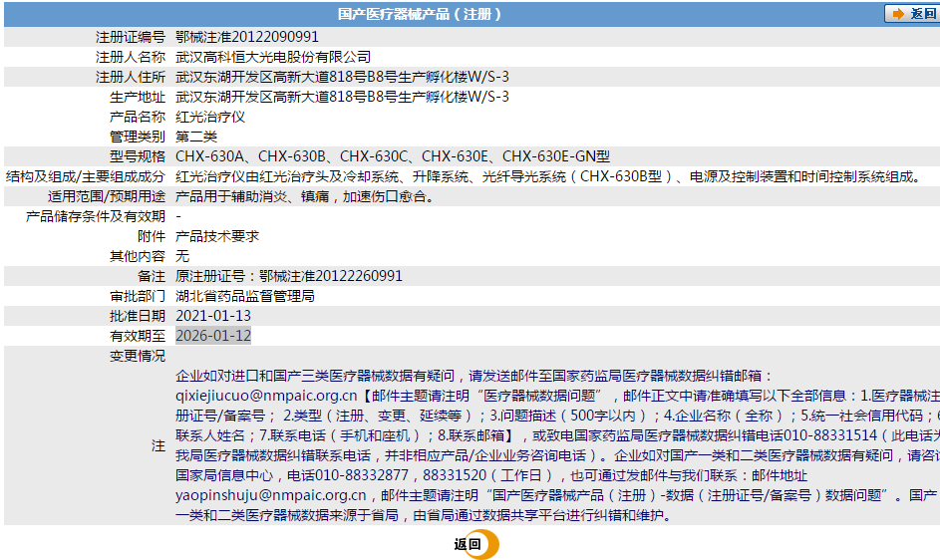The height and width of the screenshot is (560, 940).
Task: Click the 生产地址 address value
Action: pyautogui.click(x=342, y=97)
